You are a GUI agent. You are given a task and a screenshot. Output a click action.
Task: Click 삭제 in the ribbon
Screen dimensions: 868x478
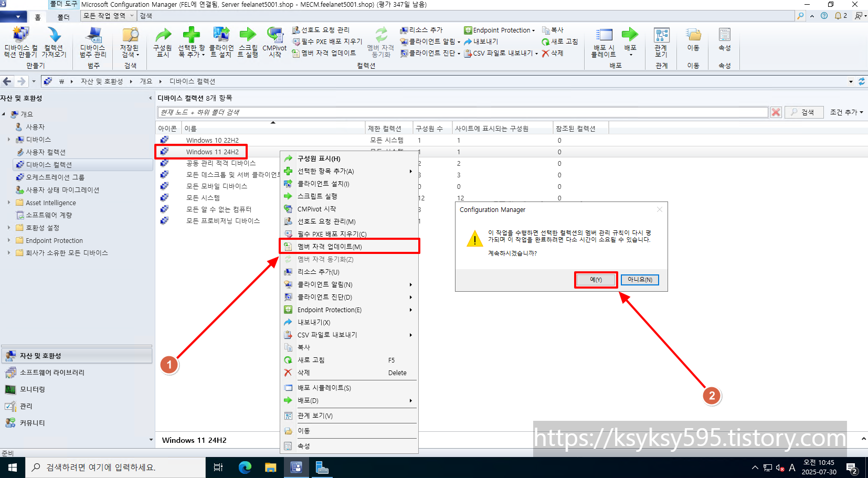[x=553, y=53]
